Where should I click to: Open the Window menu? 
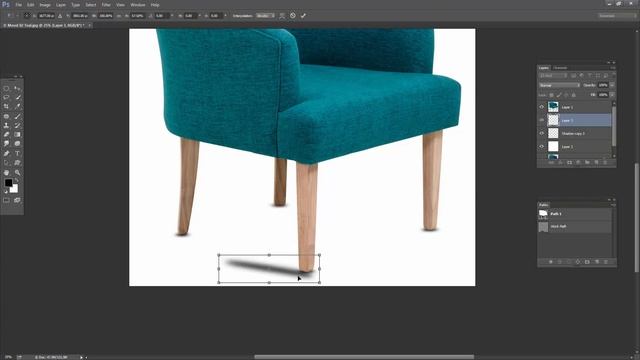[138, 5]
